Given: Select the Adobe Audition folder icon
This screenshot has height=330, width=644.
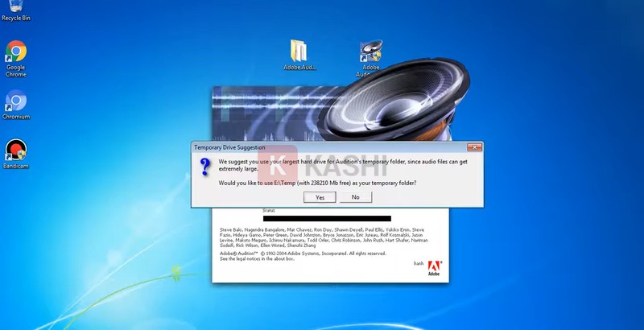Looking at the screenshot, I should [x=299, y=51].
